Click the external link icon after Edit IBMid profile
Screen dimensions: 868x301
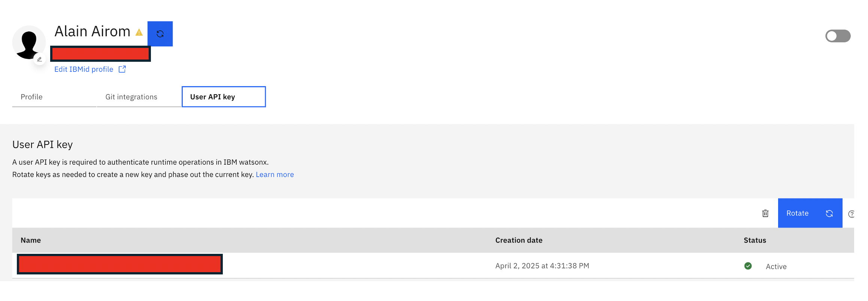[122, 69]
